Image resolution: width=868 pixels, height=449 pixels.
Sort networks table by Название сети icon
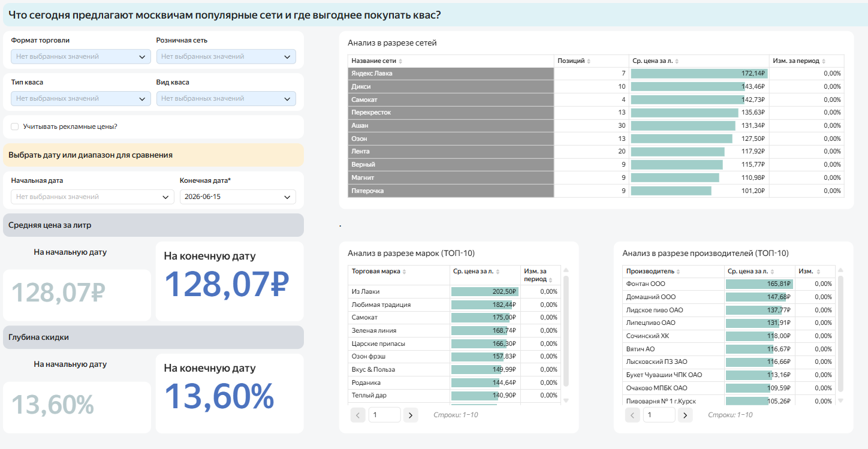400,61
